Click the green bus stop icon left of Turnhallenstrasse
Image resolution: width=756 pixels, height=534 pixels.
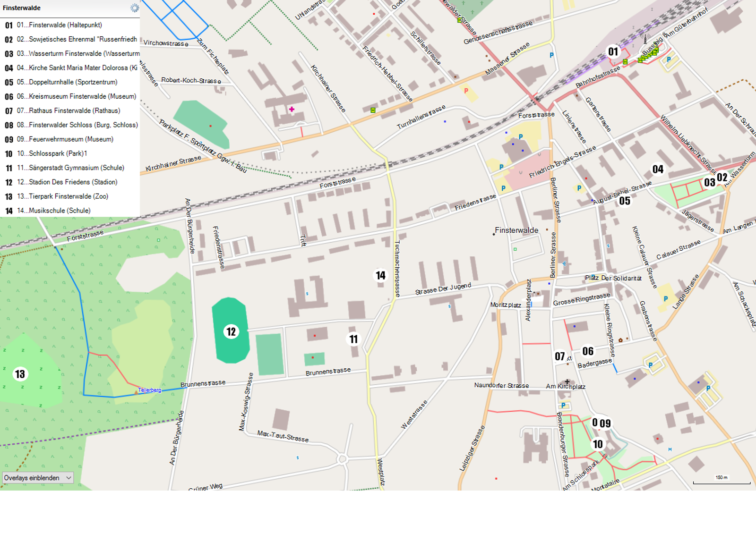click(373, 110)
